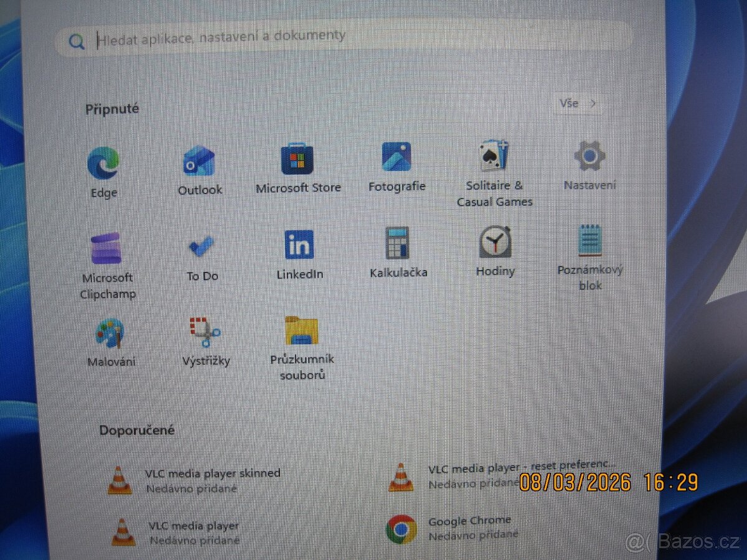Open Poznámkový blok notepad
Image resolution: width=747 pixels, height=560 pixels.
pos(589,241)
